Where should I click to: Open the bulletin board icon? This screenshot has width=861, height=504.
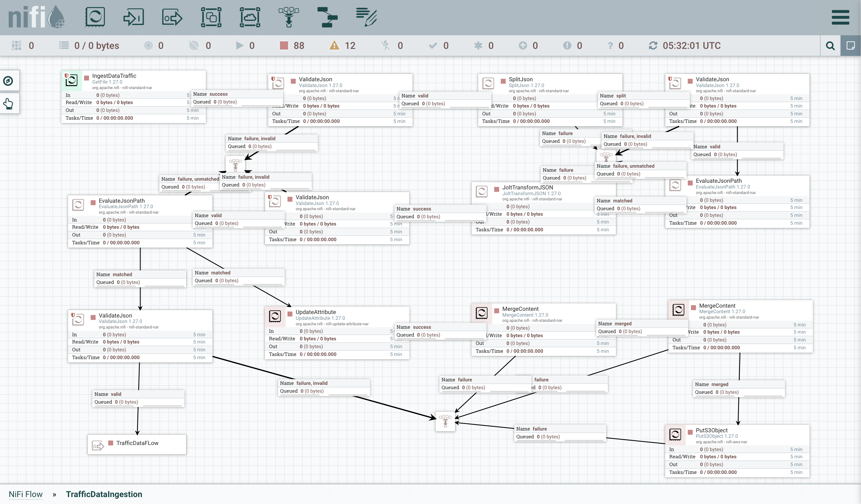[x=851, y=45]
